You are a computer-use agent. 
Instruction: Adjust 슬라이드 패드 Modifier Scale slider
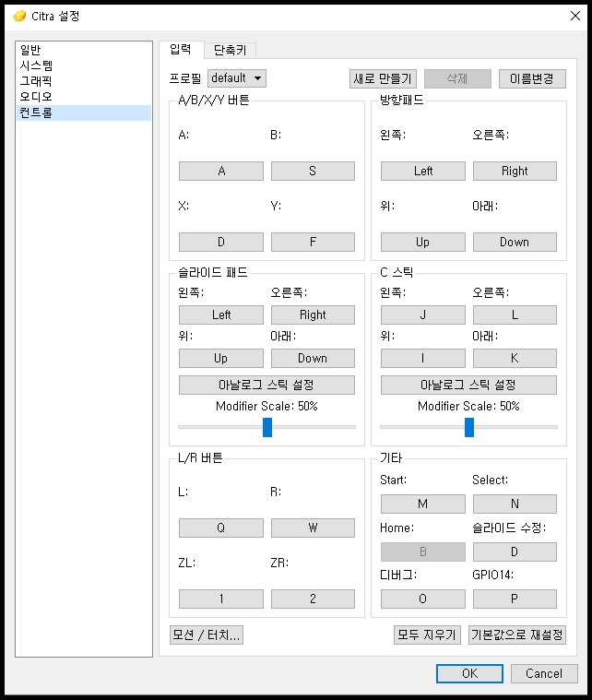[x=267, y=427]
